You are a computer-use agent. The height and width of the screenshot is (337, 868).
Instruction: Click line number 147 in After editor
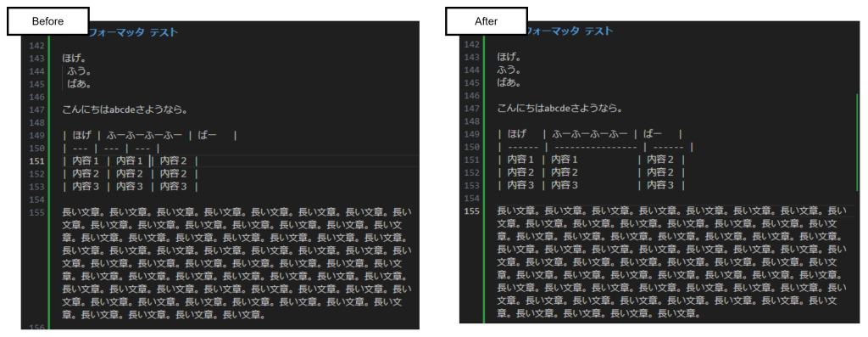(471, 109)
